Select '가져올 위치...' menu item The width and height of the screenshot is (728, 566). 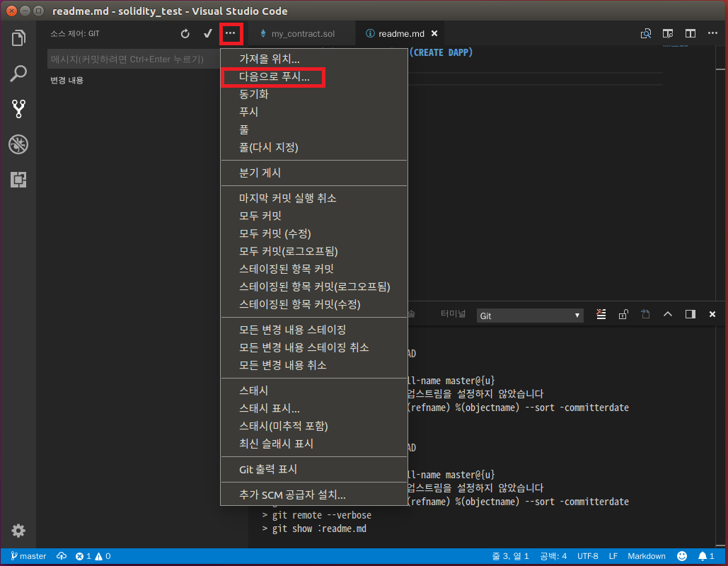pos(314,59)
